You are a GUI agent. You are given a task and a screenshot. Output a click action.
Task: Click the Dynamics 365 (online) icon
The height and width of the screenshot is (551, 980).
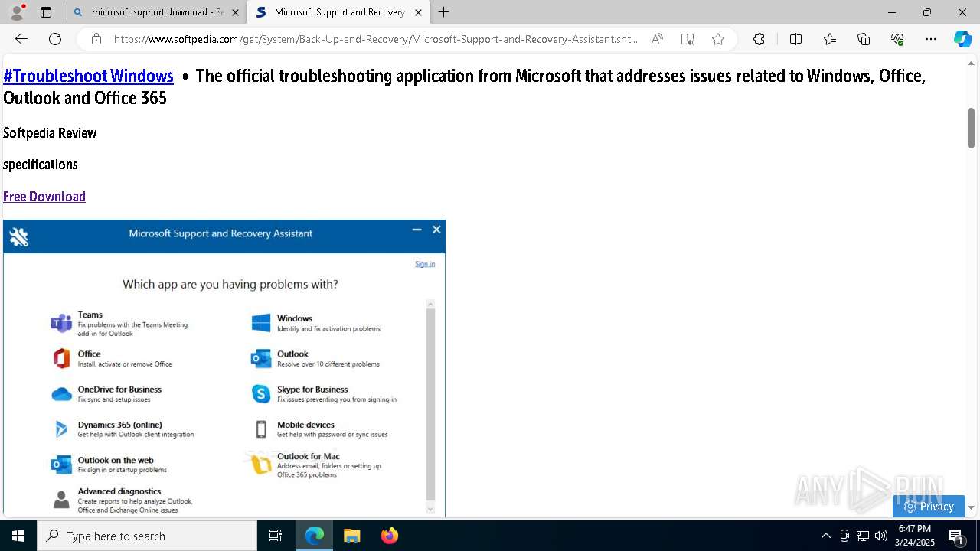tap(61, 429)
